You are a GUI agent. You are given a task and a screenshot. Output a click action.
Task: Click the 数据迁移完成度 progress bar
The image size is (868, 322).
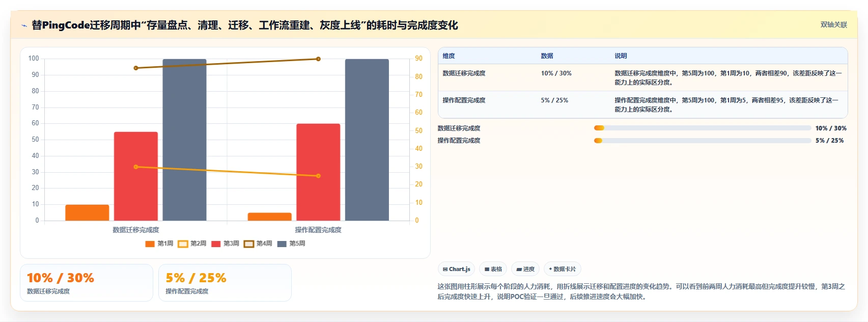(x=703, y=128)
